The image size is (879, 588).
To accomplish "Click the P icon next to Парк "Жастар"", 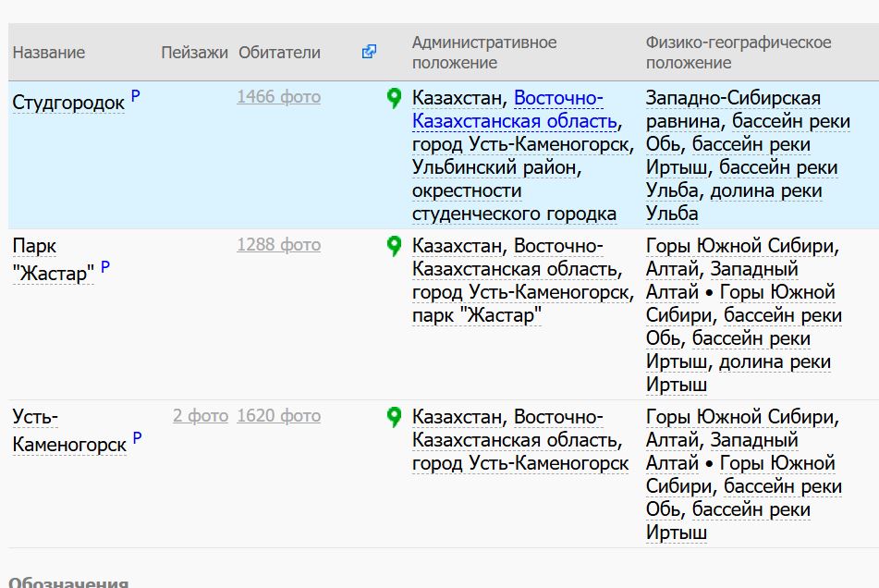I will pyautogui.click(x=105, y=267).
